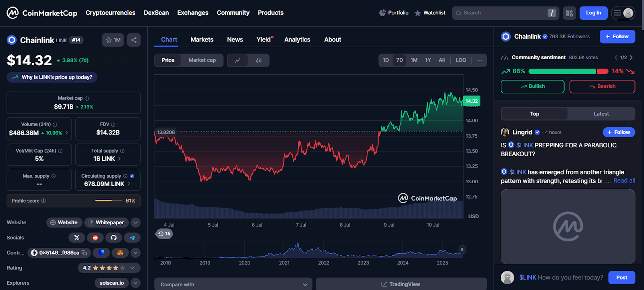Open Chainlink's Reddit social link
Screen dimensions: 644x290
click(x=95, y=238)
